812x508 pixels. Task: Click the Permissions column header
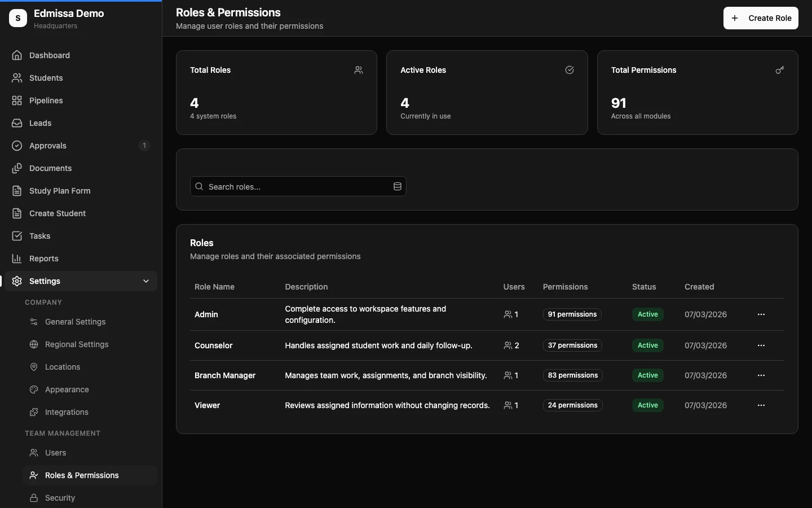coord(566,287)
